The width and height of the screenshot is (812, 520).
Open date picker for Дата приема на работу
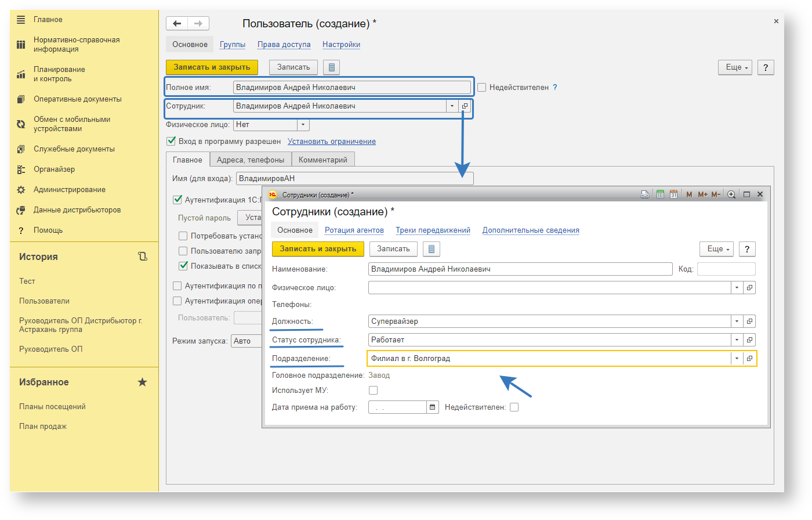tap(432, 407)
